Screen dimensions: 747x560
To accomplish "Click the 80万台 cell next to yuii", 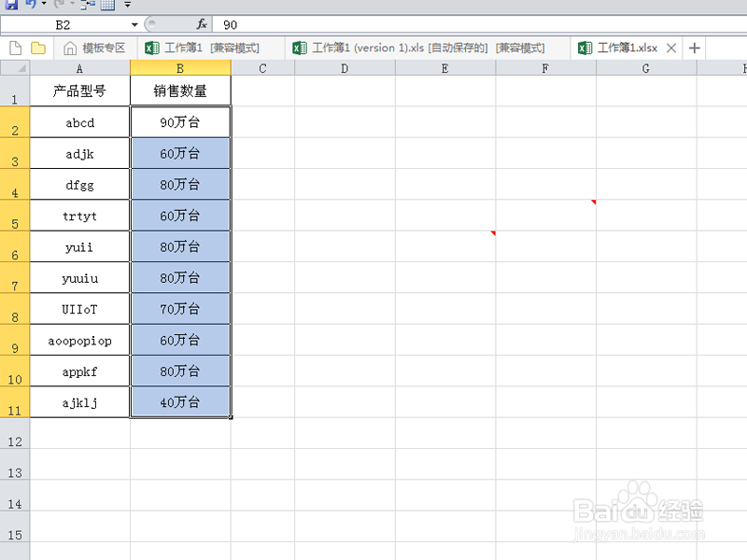I will (180, 246).
